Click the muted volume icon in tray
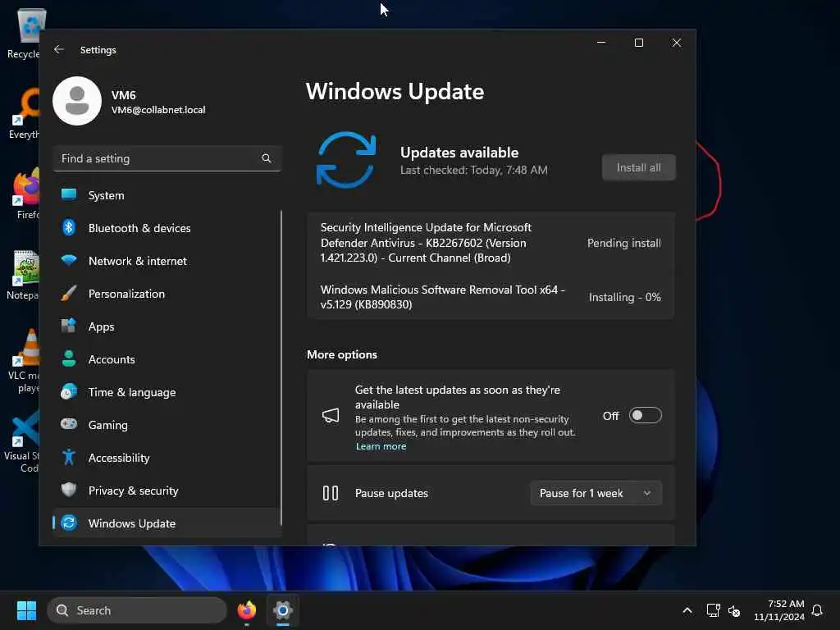The height and width of the screenshot is (630, 840). coord(734,610)
